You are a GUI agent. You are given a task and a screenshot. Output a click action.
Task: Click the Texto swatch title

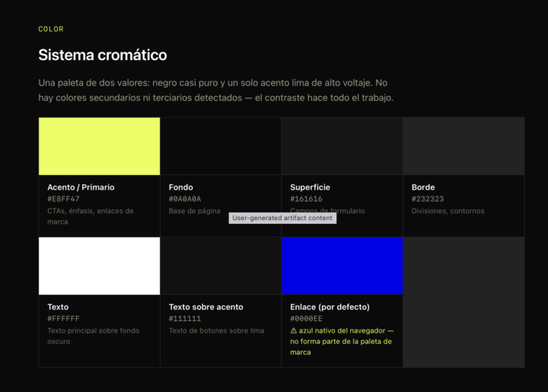(x=58, y=307)
